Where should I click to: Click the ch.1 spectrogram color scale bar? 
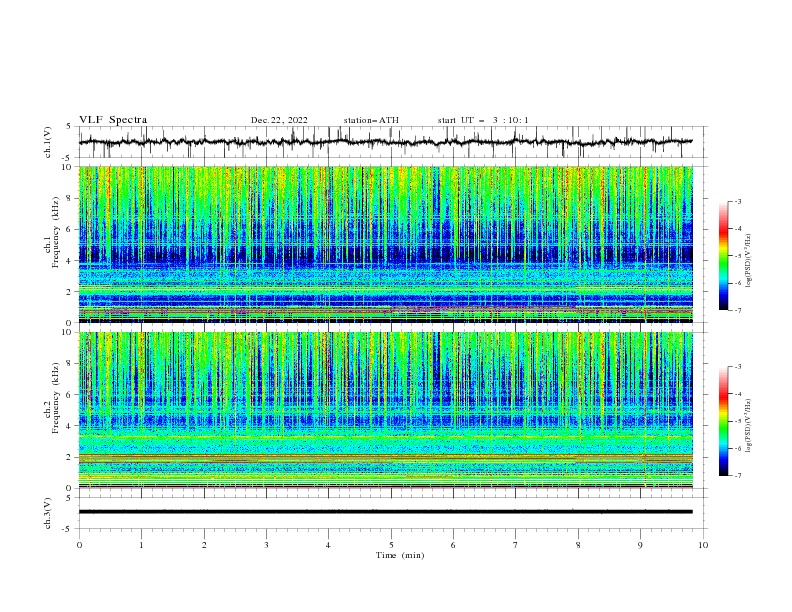[723, 256]
